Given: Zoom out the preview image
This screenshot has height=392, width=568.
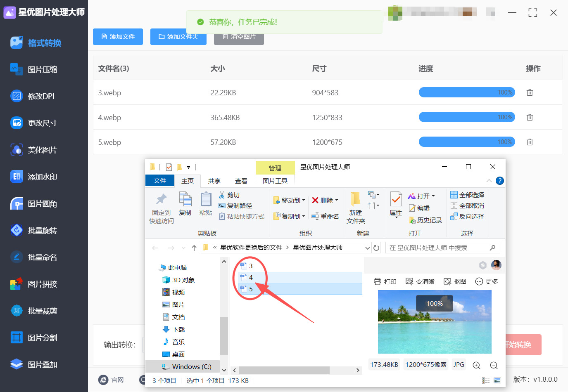Looking at the screenshot, I should click(x=494, y=365).
